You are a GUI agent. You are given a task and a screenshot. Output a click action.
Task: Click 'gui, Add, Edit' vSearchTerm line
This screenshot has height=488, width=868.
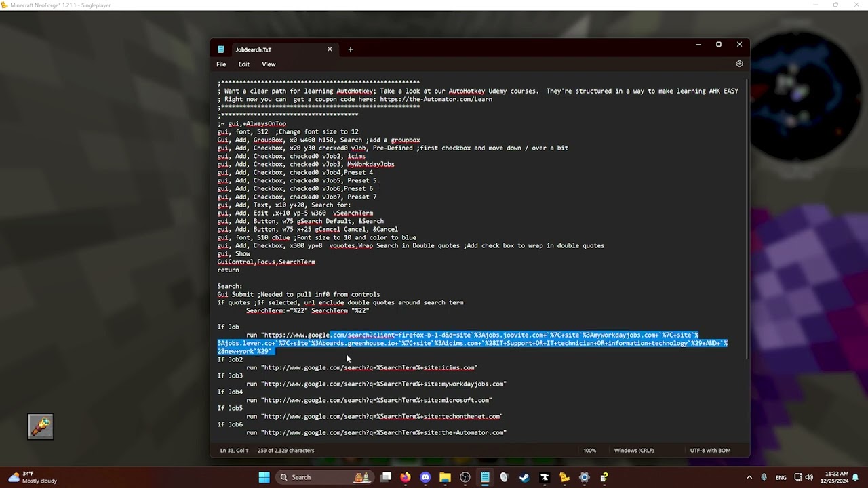click(x=295, y=213)
